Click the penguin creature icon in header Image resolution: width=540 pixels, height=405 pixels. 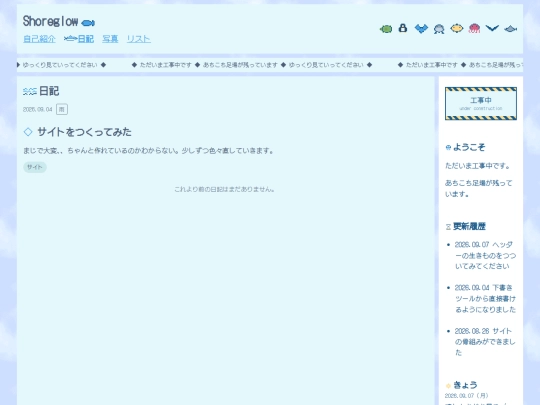click(x=403, y=28)
